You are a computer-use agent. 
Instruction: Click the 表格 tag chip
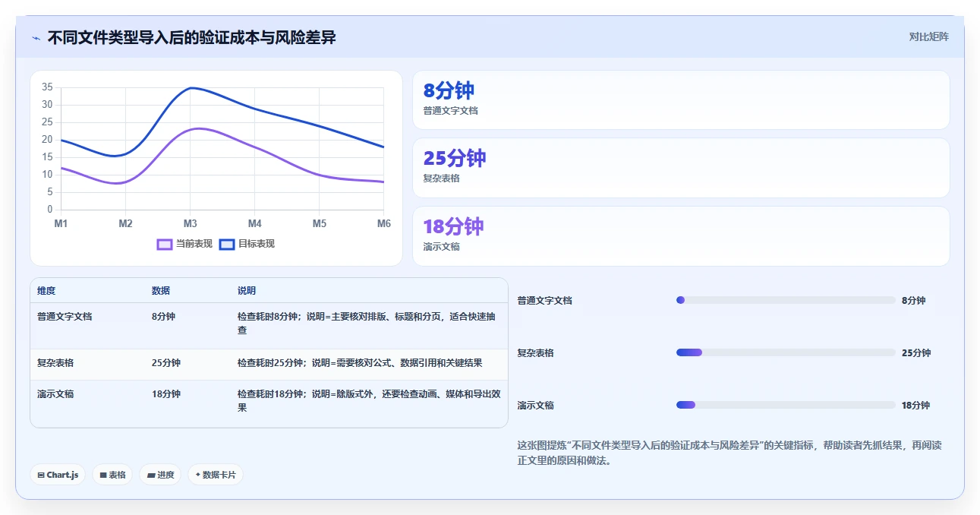click(x=112, y=475)
